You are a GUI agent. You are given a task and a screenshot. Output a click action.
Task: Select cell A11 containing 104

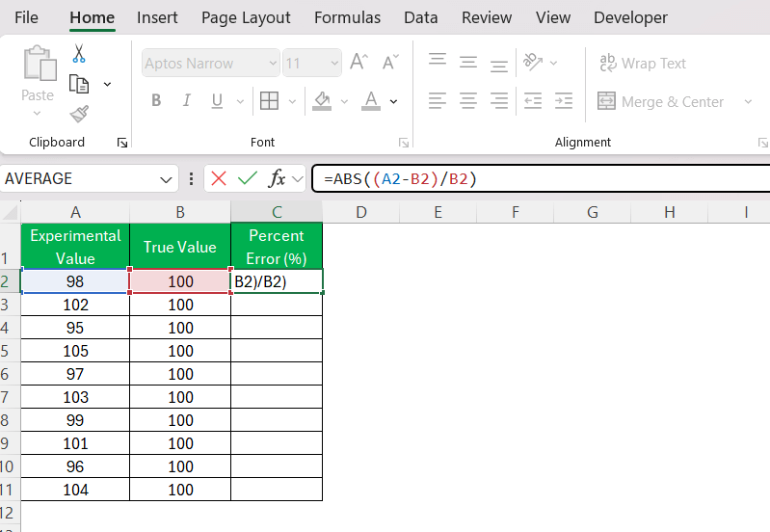(x=75, y=490)
